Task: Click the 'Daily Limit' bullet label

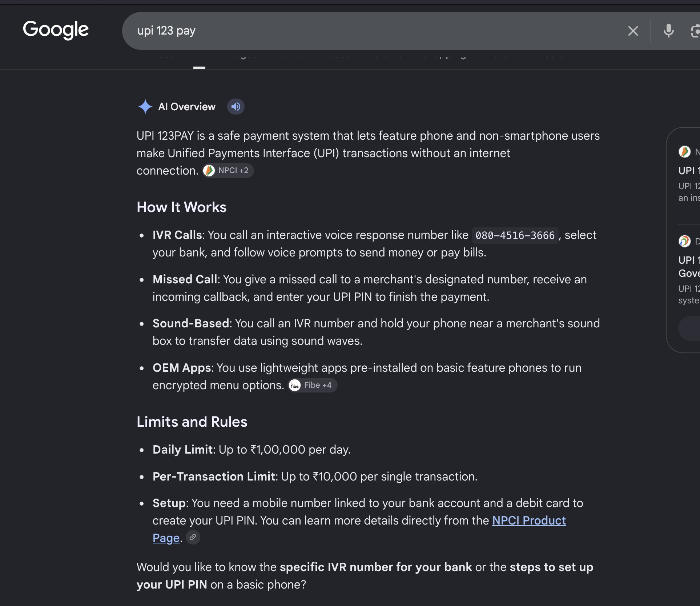Action: 182,450
